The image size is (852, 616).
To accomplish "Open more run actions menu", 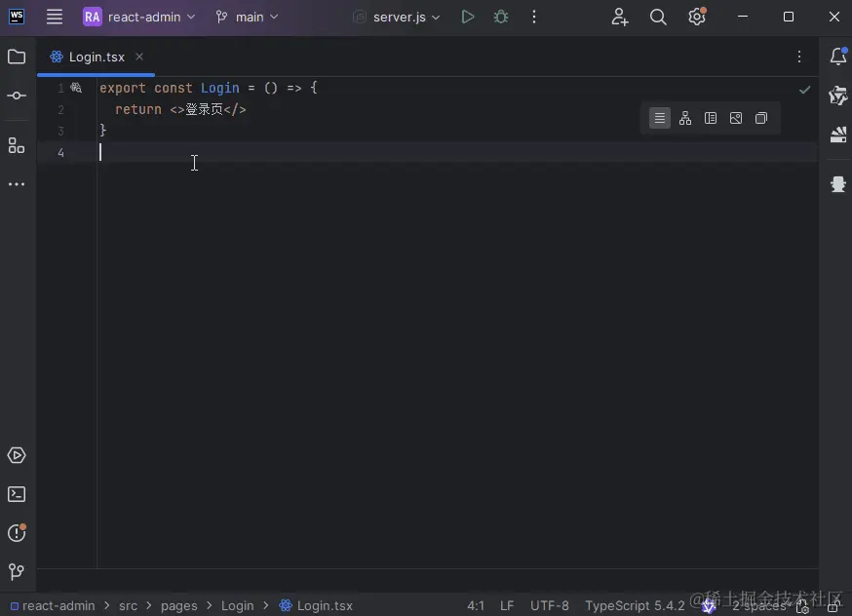I will point(534,17).
